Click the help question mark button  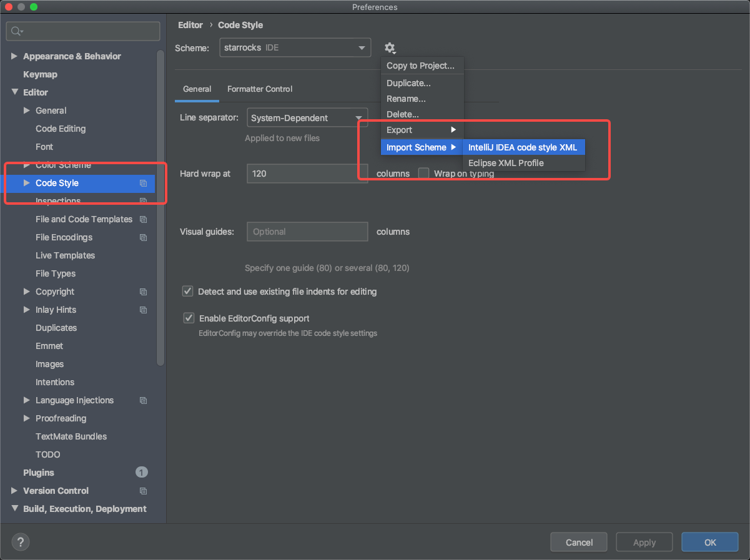pyautogui.click(x=21, y=542)
